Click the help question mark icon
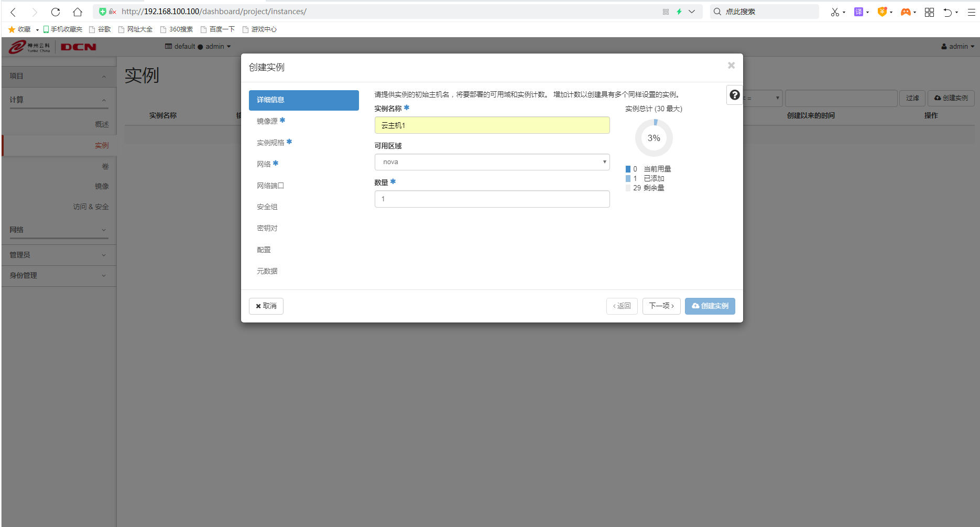The image size is (980, 527). pos(735,95)
